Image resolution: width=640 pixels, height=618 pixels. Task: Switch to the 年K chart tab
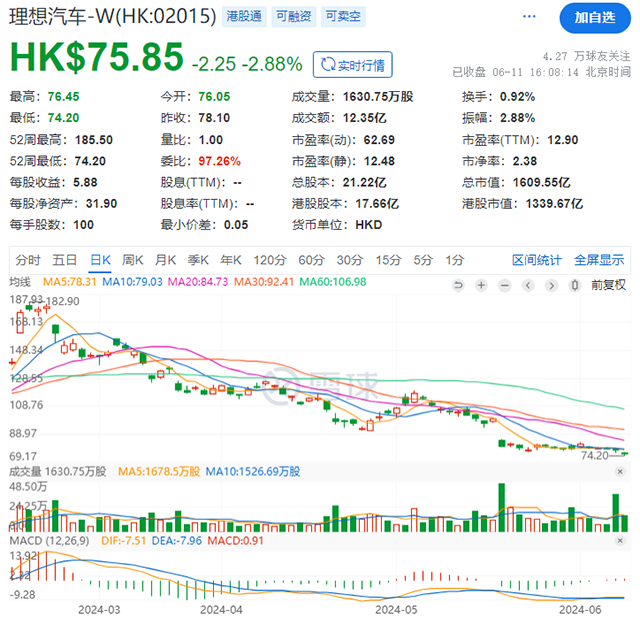click(x=231, y=260)
